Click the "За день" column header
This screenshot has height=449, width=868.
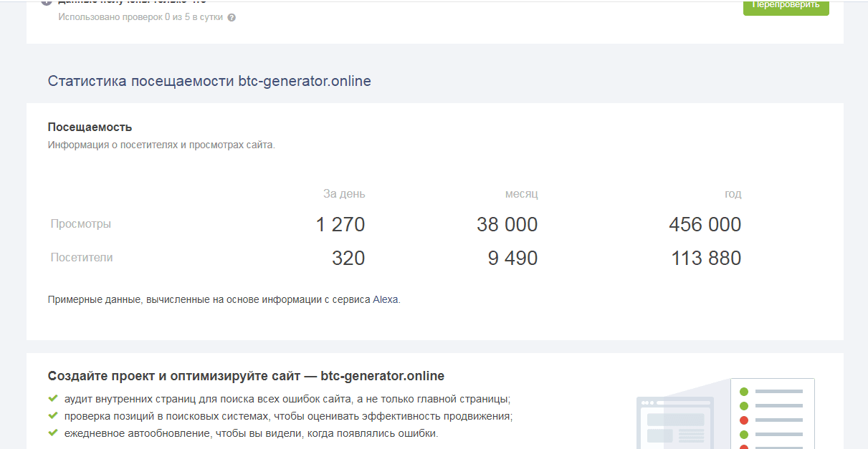(x=343, y=193)
